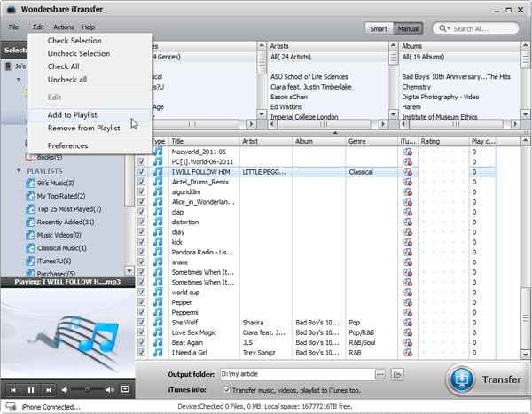Toggle the mini player view icon
Viewport: 532px width, 414px height.
(125, 389)
